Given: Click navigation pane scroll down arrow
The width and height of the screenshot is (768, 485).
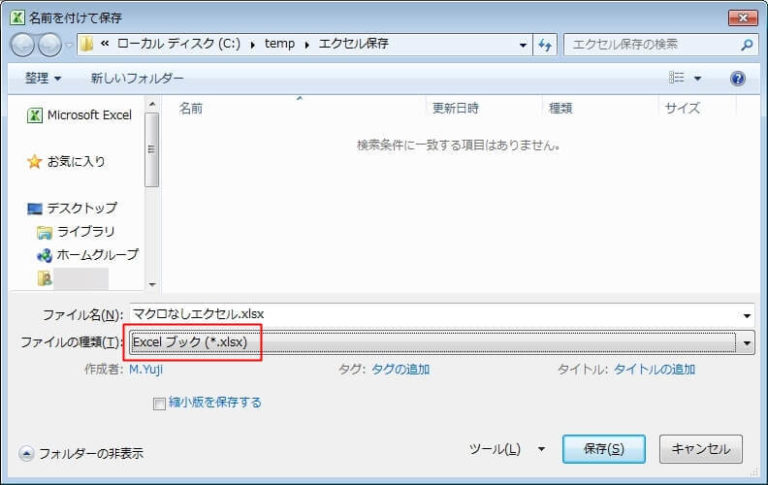Looking at the screenshot, I should point(152,284).
